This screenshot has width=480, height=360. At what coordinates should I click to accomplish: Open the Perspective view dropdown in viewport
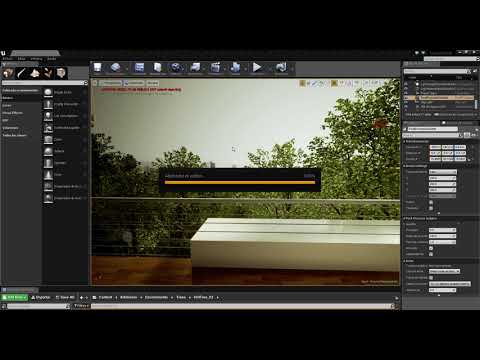click(x=111, y=83)
